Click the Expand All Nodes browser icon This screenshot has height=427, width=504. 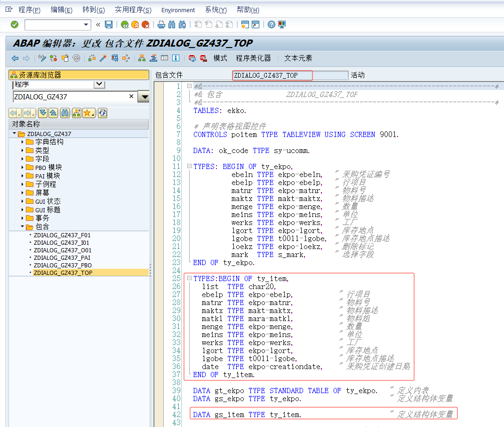43,113
